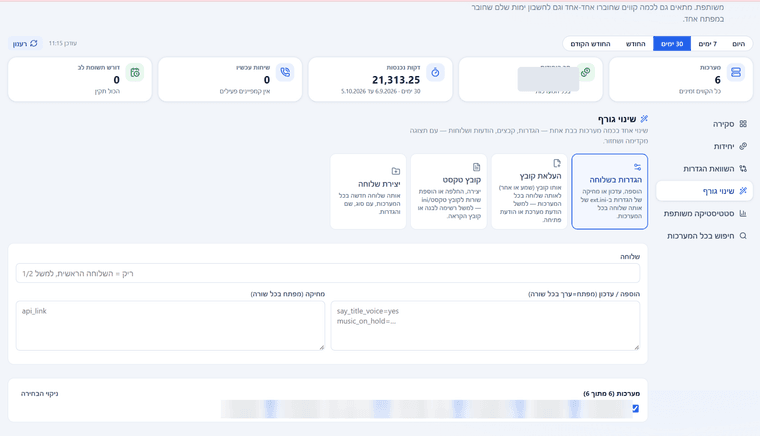Open השוואת הגדרות in the sidebar
Image resolution: width=760 pixels, height=436 pixels.
coord(704,169)
